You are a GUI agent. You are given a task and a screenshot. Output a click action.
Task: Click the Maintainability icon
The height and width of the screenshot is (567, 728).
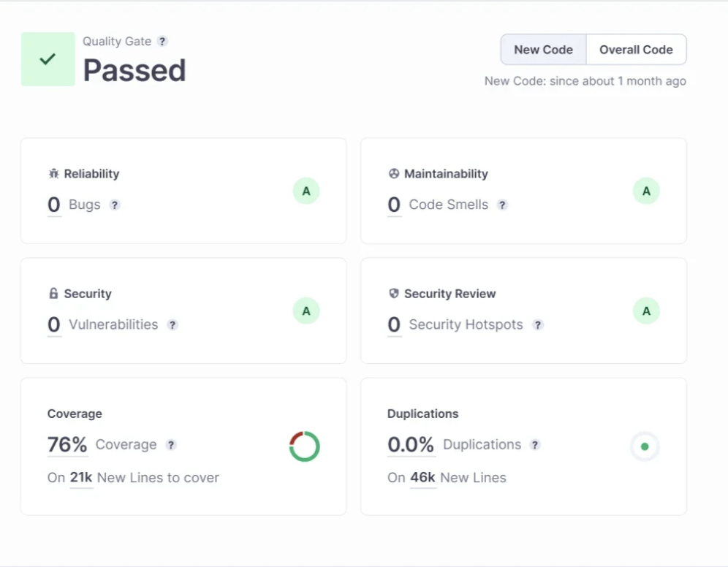pyautogui.click(x=394, y=173)
